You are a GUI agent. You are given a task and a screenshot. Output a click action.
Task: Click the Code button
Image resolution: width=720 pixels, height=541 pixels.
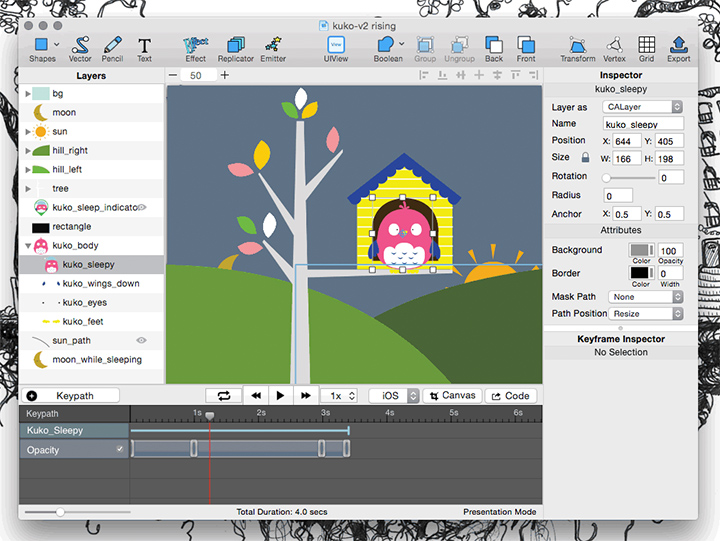point(510,396)
